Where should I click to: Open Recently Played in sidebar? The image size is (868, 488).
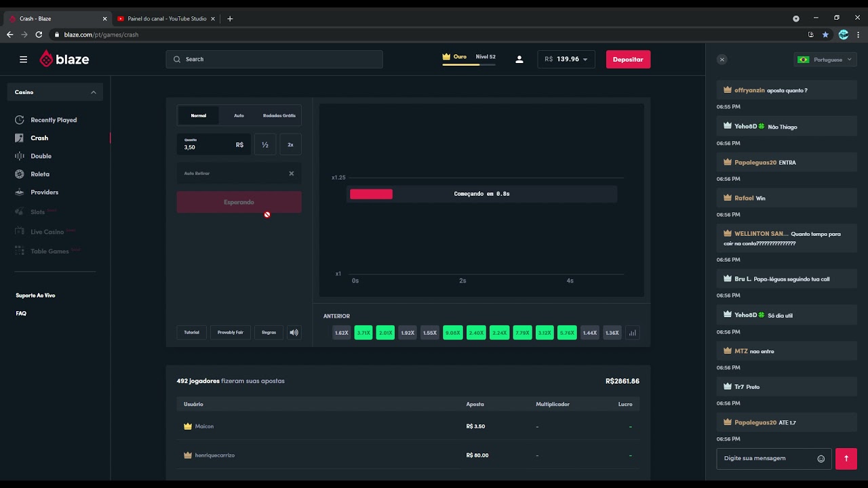click(x=54, y=120)
